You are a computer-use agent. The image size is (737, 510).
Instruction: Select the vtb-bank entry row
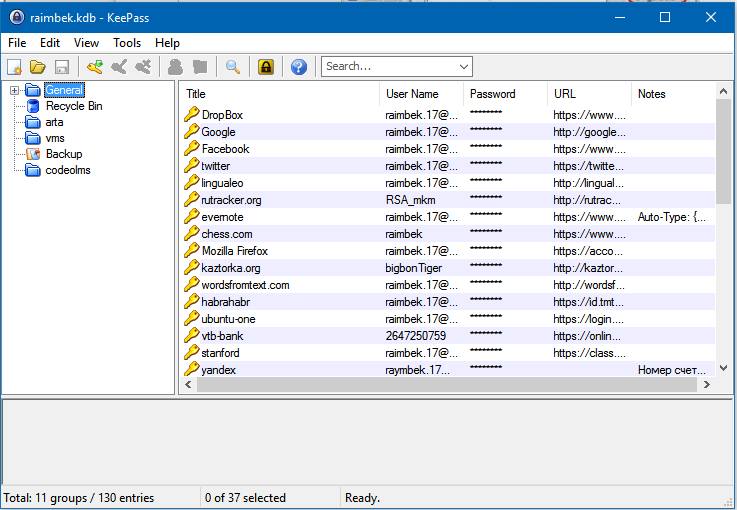(x=222, y=336)
